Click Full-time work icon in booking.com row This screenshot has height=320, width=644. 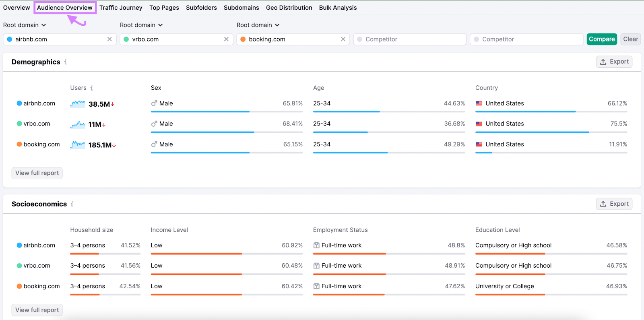[x=316, y=286]
